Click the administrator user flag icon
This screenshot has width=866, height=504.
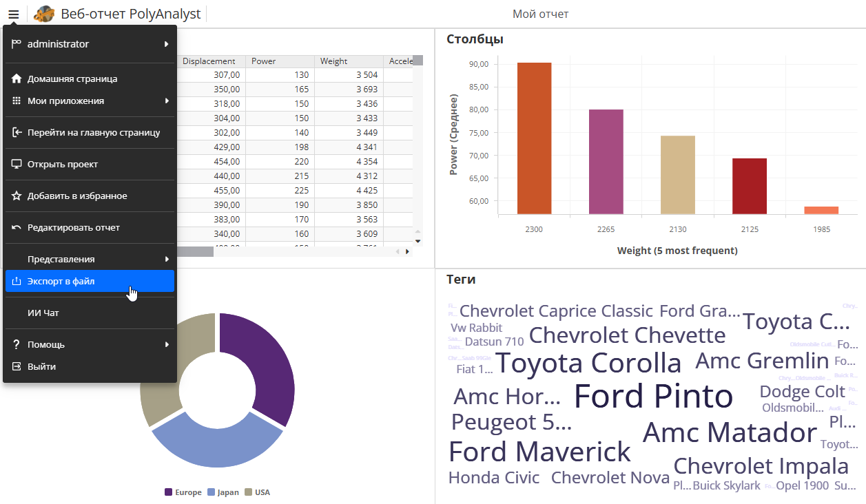pos(17,44)
